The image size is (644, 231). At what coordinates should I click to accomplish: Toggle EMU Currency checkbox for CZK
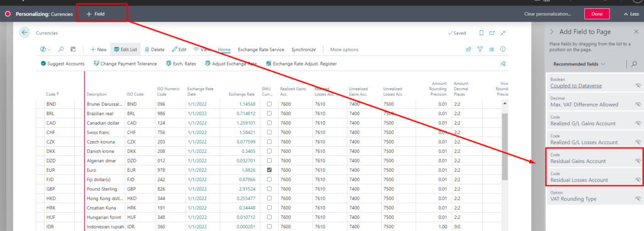pyautogui.click(x=269, y=142)
